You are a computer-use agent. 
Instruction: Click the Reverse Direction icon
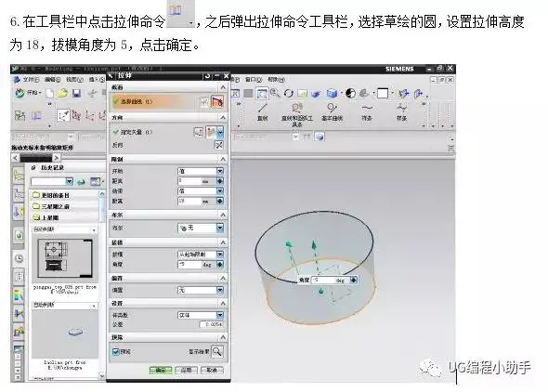click(x=219, y=145)
